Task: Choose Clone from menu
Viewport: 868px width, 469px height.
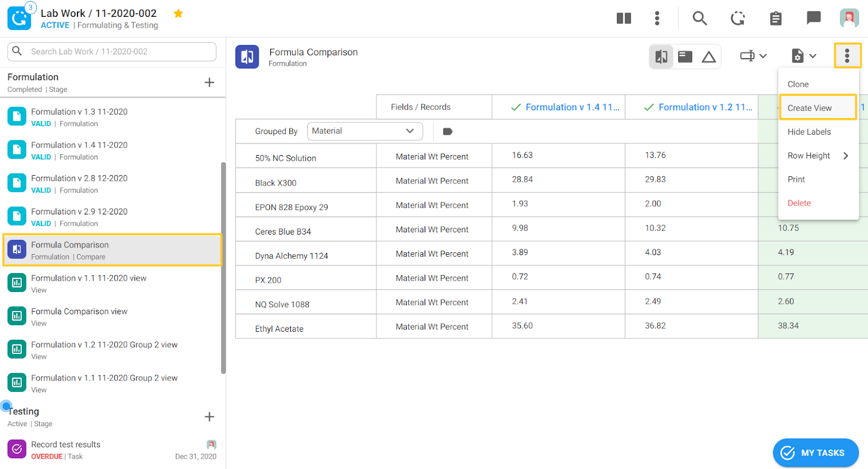Action: click(818, 84)
